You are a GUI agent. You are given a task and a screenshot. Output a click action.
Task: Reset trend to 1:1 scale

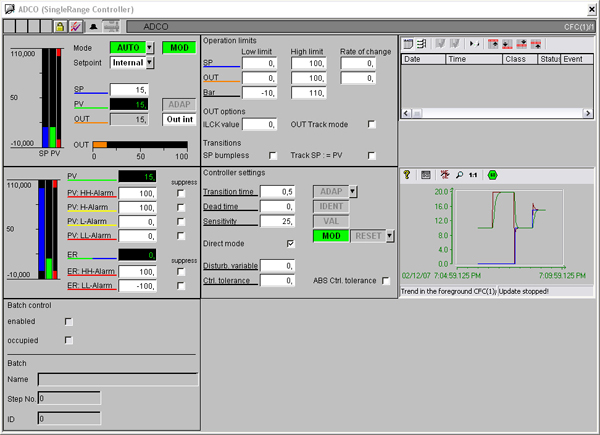click(473, 174)
